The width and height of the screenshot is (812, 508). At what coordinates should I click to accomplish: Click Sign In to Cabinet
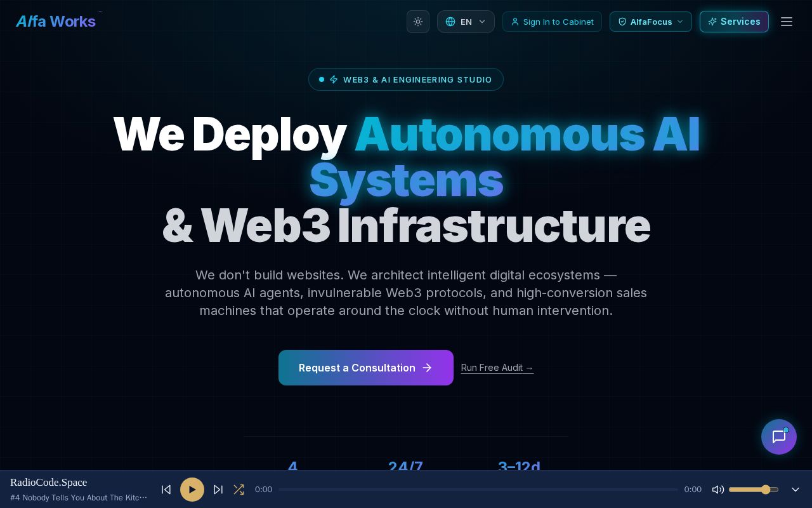pyautogui.click(x=552, y=22)
